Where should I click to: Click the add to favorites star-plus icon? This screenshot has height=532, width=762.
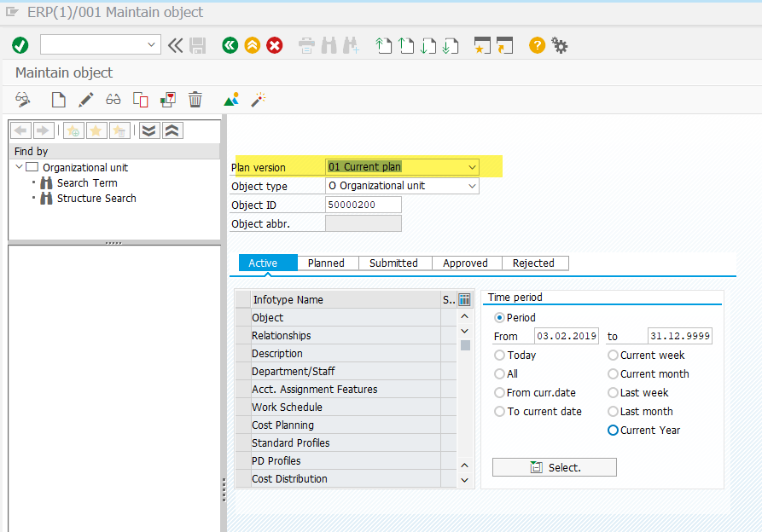pos(73,130)
